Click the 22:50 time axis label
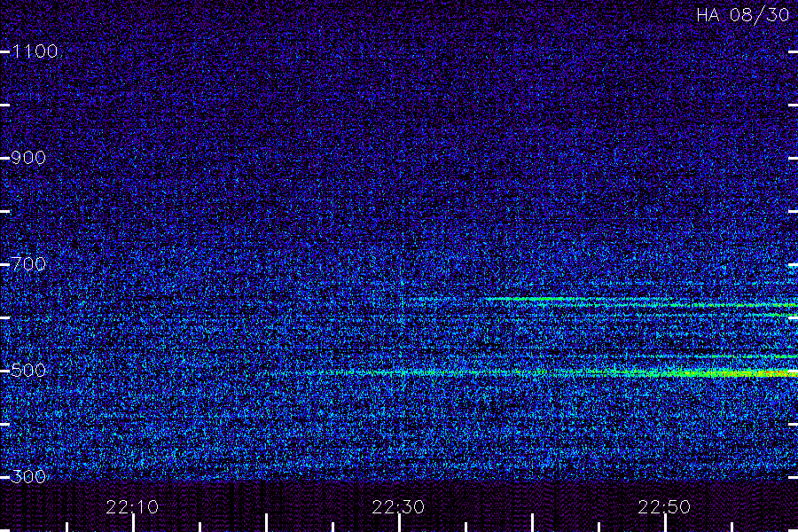Image resolution: width=798 pixels, height=532 pixels. [664, 507]
